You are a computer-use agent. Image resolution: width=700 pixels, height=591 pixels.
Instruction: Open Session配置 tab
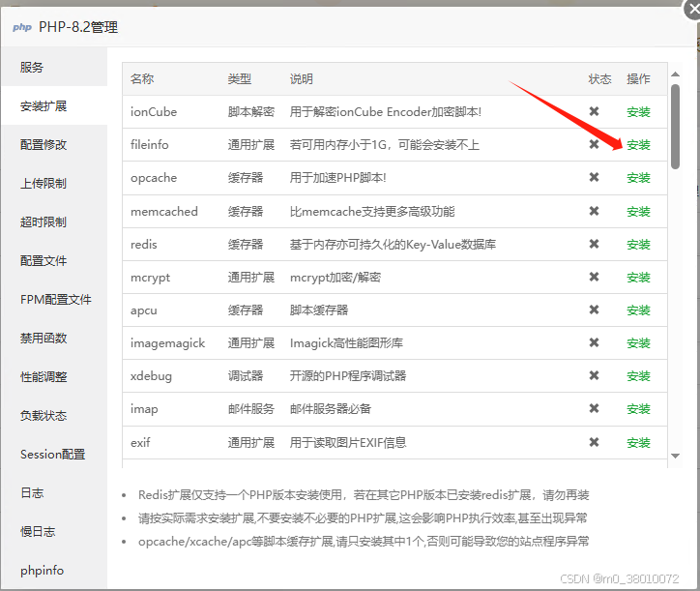click(x=54, y=454)
